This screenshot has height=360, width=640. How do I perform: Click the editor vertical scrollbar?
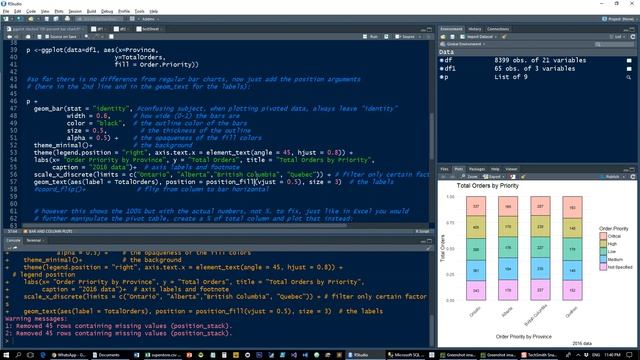[x=431, y=136]
